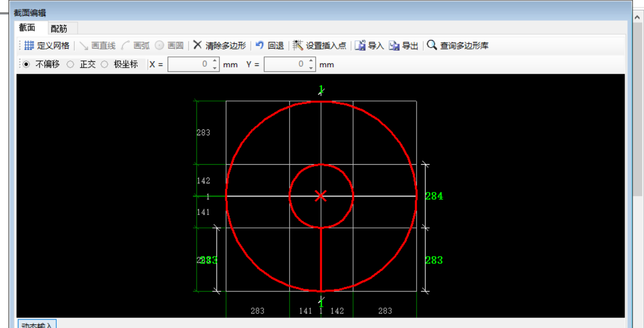Viewport: 644px width, 328px height.
Task: Click the top-left 283 grid spacing label
Action: pyautogui.click(x=203, y=133)
